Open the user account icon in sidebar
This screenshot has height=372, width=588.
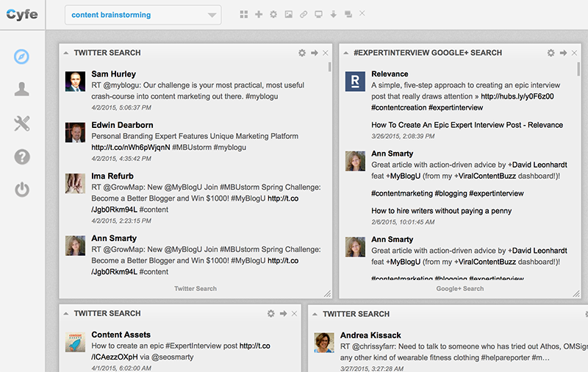[22, 89]
